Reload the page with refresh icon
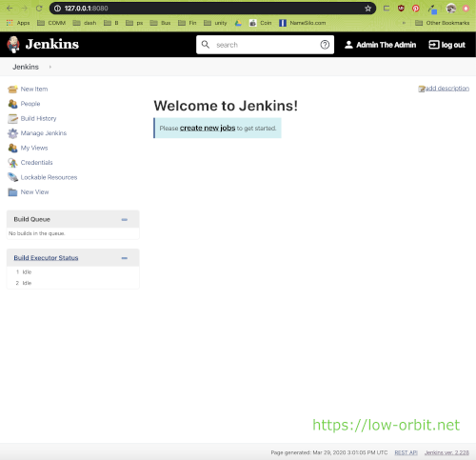 [x=39, y=9]
